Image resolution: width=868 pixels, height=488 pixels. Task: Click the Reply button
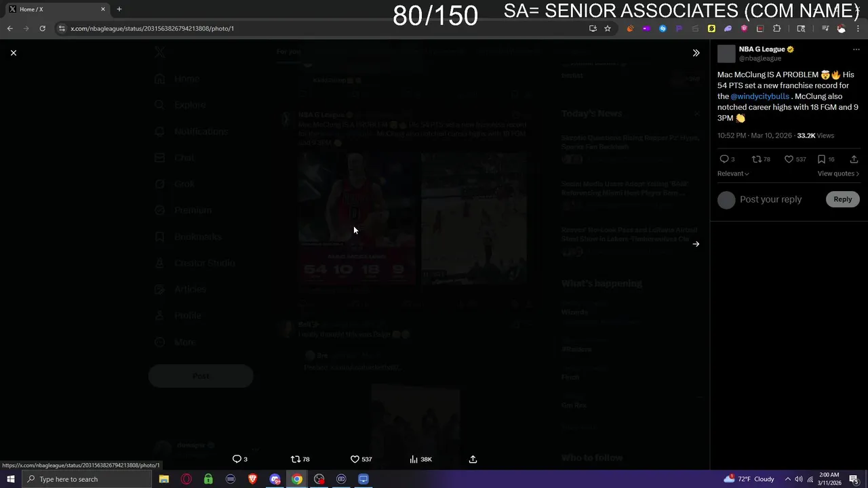[842, 199]
